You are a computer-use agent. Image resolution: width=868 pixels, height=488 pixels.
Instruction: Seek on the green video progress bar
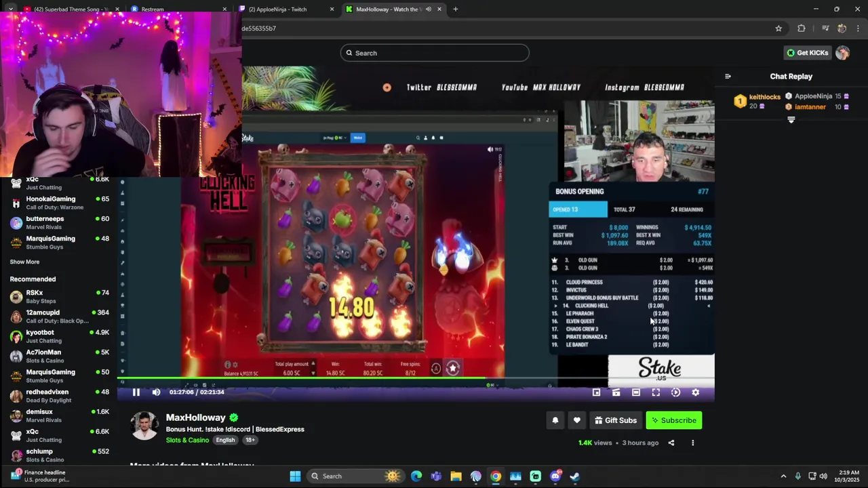416,378
